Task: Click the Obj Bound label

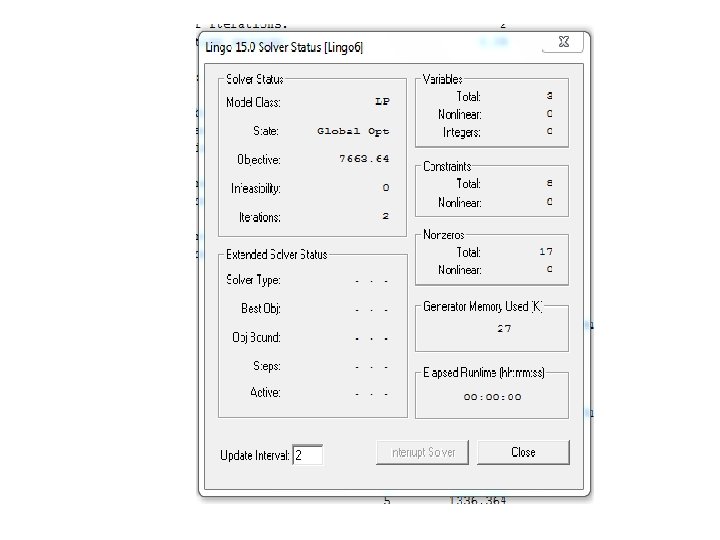Action: [x=256, y=338]
